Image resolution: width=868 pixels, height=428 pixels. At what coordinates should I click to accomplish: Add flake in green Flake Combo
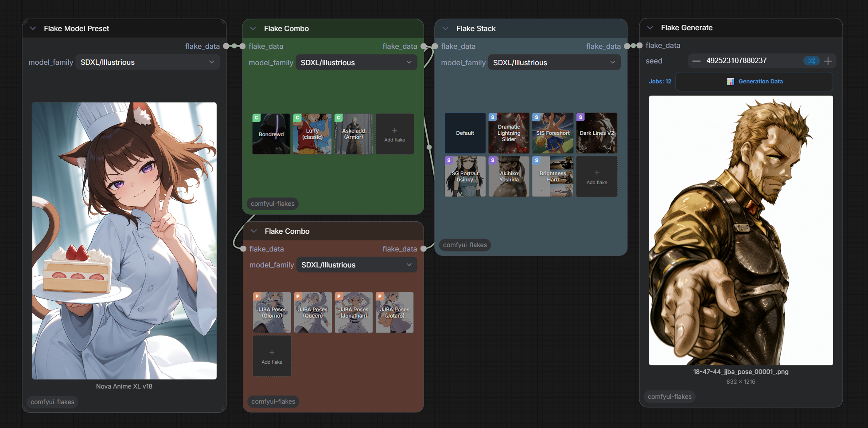395,134
